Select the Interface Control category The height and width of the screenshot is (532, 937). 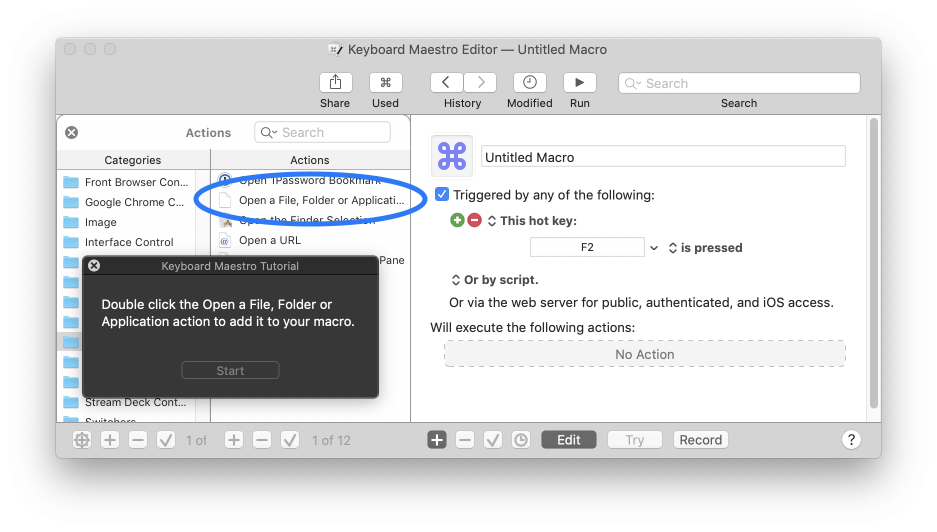click(127, 242)
